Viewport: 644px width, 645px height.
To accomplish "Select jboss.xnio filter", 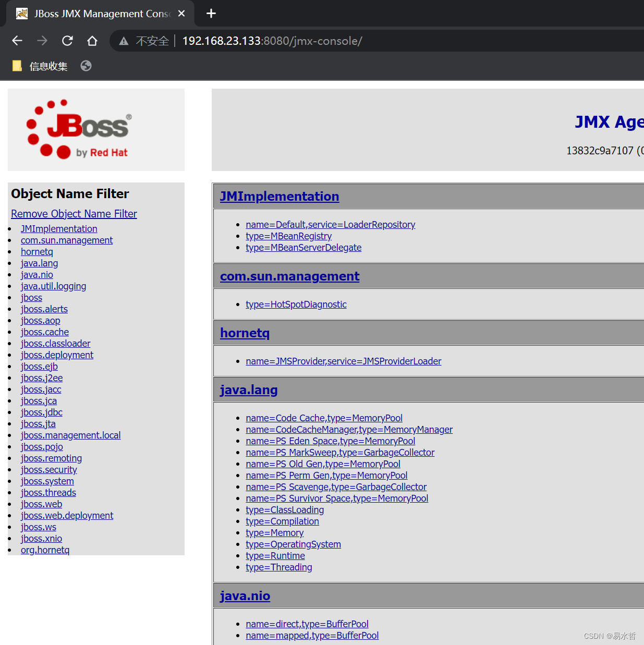I will point(42,539).
